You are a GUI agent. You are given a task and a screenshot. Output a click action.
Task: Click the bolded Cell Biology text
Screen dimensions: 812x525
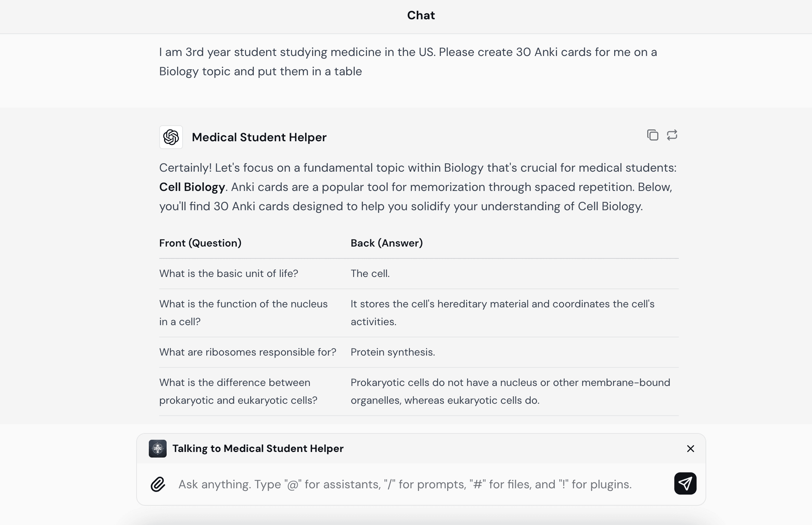pyautogui.click(x=191, y=187)
